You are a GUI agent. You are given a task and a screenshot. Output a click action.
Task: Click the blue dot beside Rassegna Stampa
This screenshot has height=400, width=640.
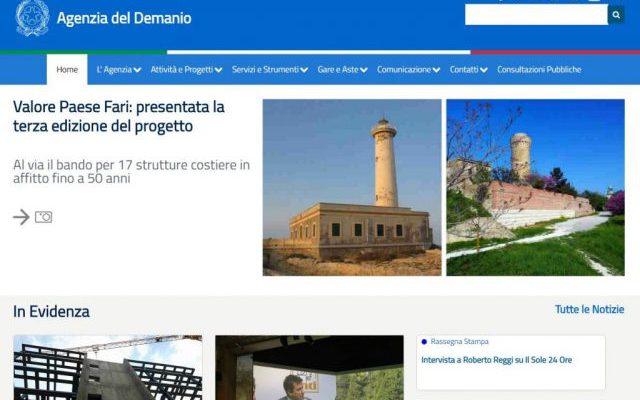tap(424, 342)
